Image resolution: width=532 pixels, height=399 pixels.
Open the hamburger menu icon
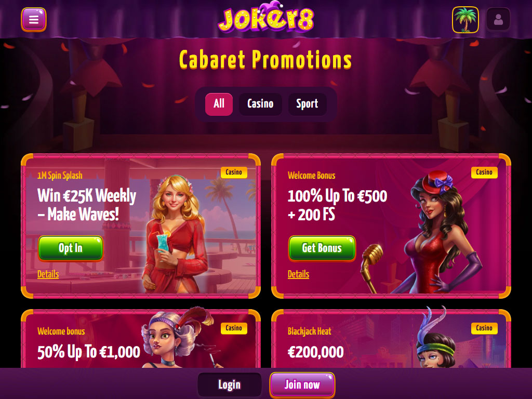34,20
